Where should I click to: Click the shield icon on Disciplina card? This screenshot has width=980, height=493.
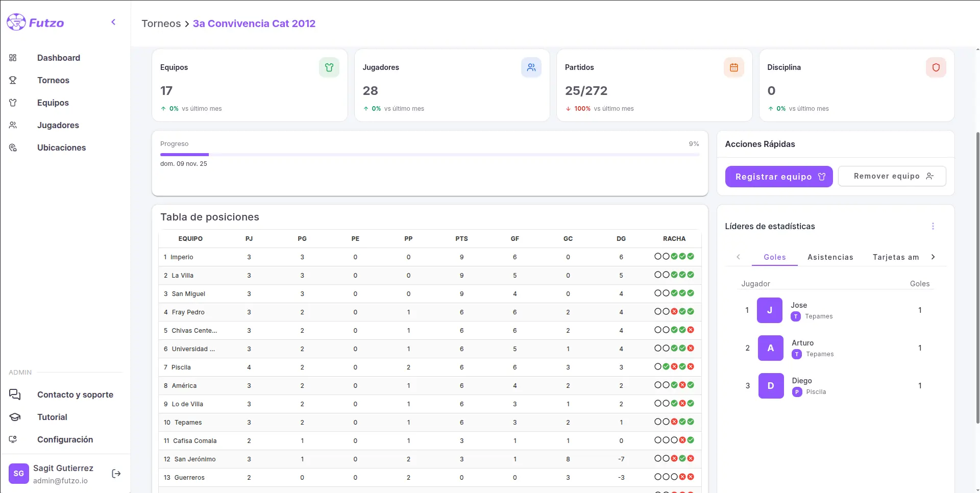(x=936, y=67)
